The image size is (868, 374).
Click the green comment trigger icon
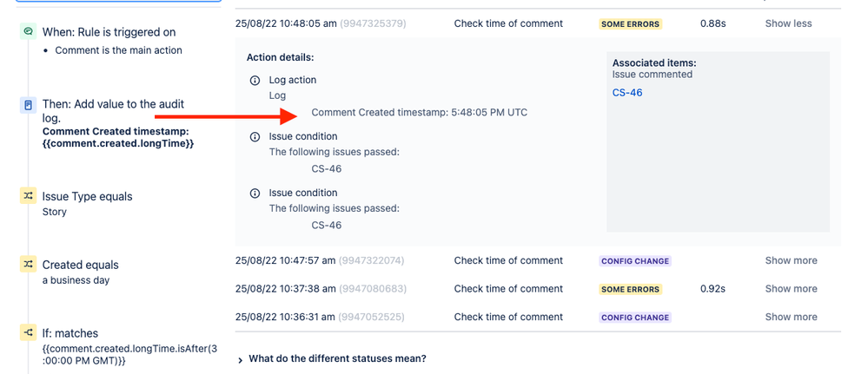click(28, 31)
